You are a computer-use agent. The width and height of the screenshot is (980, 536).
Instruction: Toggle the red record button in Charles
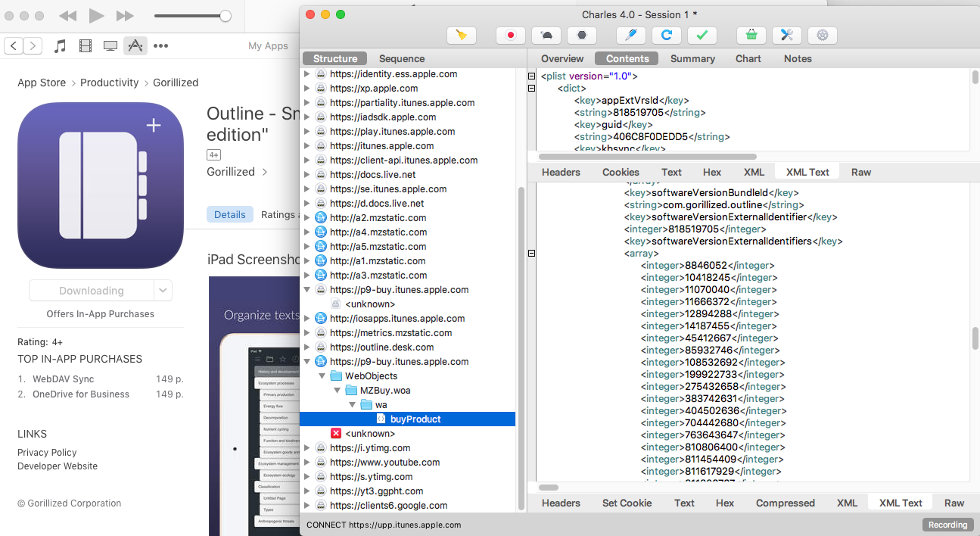coord(511,35)
